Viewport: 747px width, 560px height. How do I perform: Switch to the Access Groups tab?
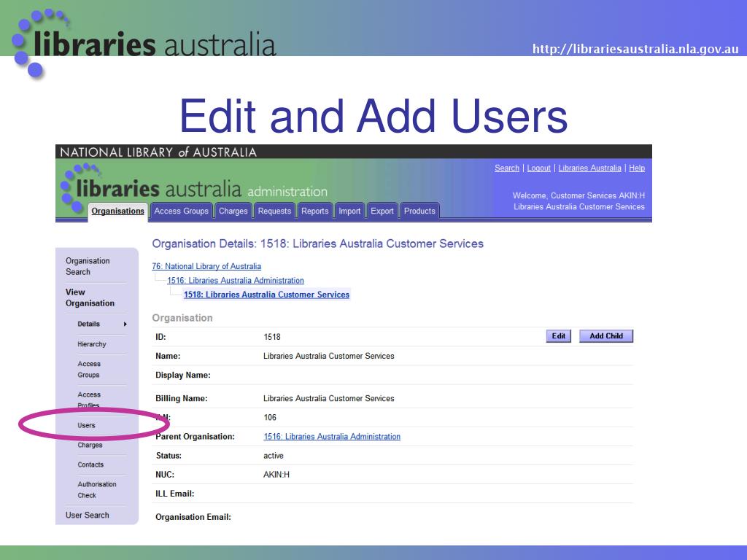[x=181, y=211]
